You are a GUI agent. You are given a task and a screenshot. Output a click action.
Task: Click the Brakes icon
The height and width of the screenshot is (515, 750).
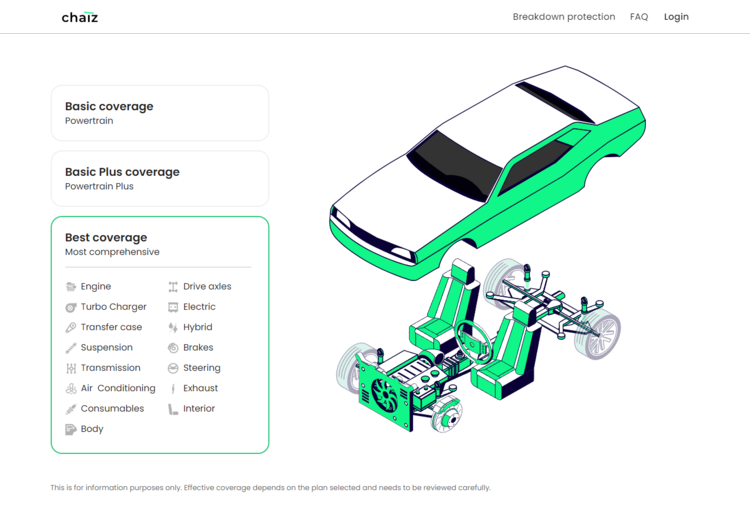[173, 348]
